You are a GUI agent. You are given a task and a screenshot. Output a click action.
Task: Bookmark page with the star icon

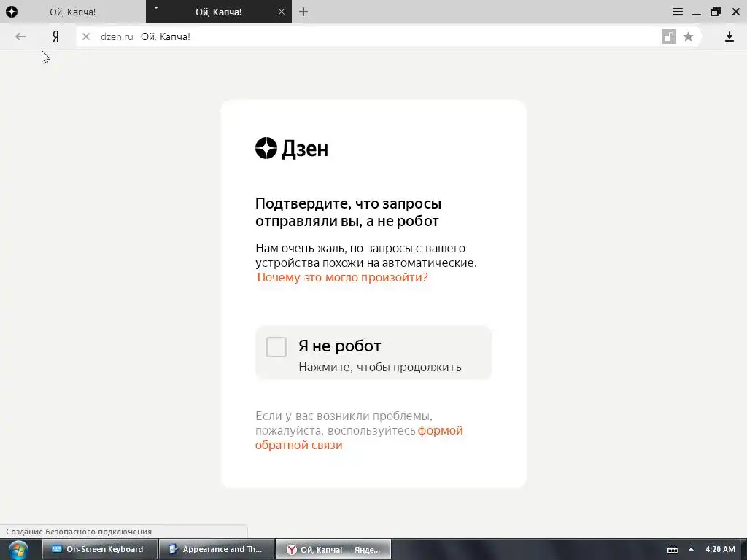(x=688, y=36)
